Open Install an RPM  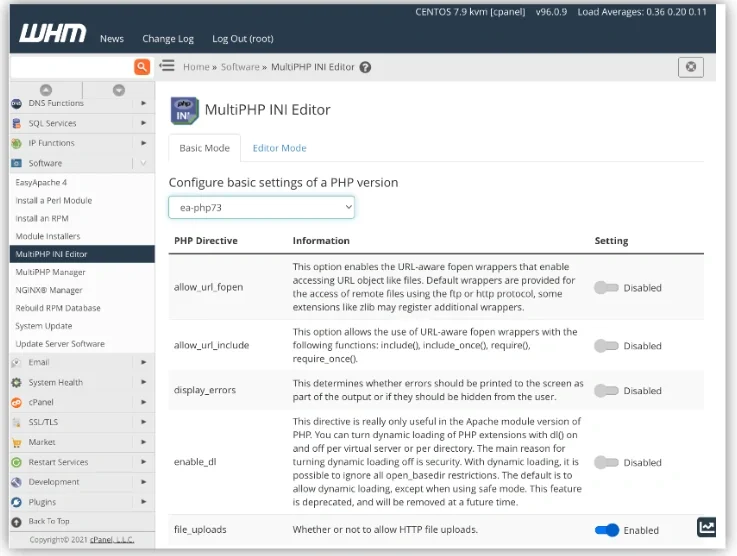click(42, 218)
